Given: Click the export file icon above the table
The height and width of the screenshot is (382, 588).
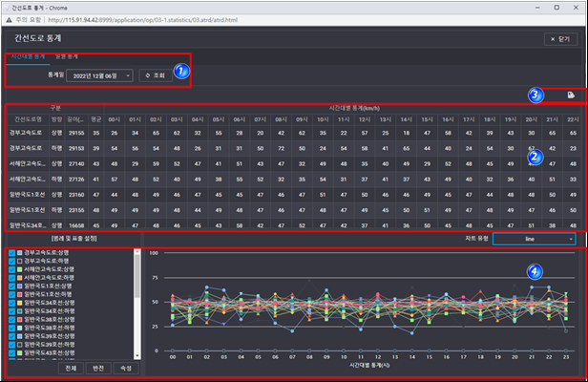Looking at the screenshot, I should click(570, 95).
